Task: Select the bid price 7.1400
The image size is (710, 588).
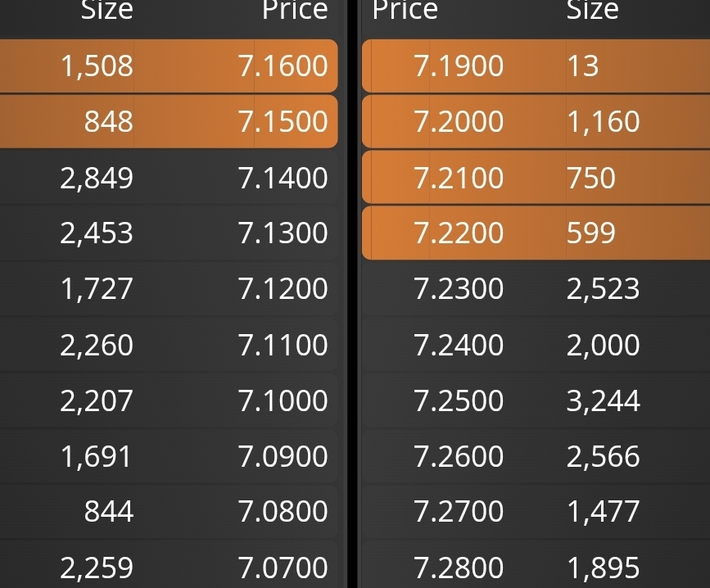Action: 283,178
